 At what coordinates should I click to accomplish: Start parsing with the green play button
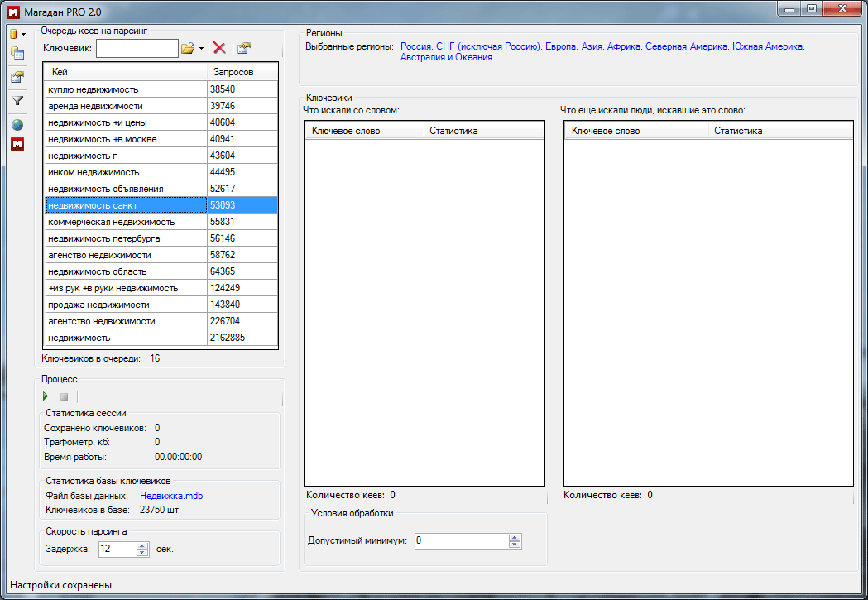tap(46, 396)
